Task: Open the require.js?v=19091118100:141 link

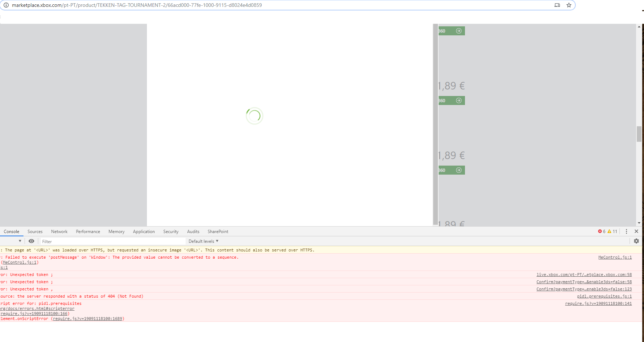Action: (x=599, y=303)
